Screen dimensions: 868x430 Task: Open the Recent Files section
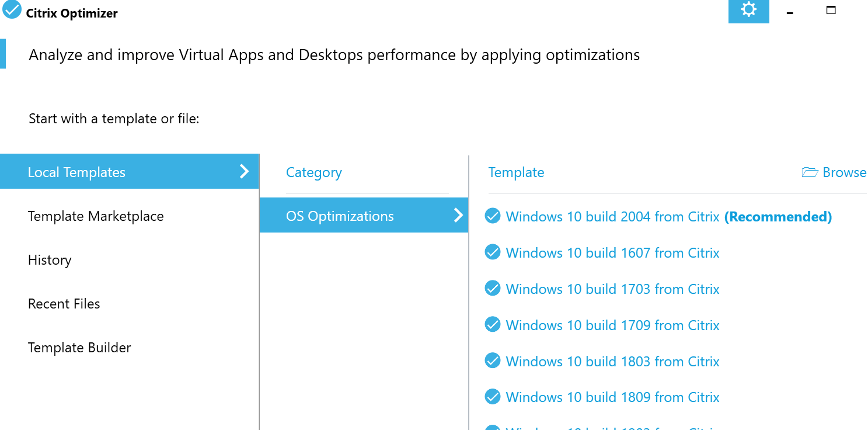tap(64, 304)
